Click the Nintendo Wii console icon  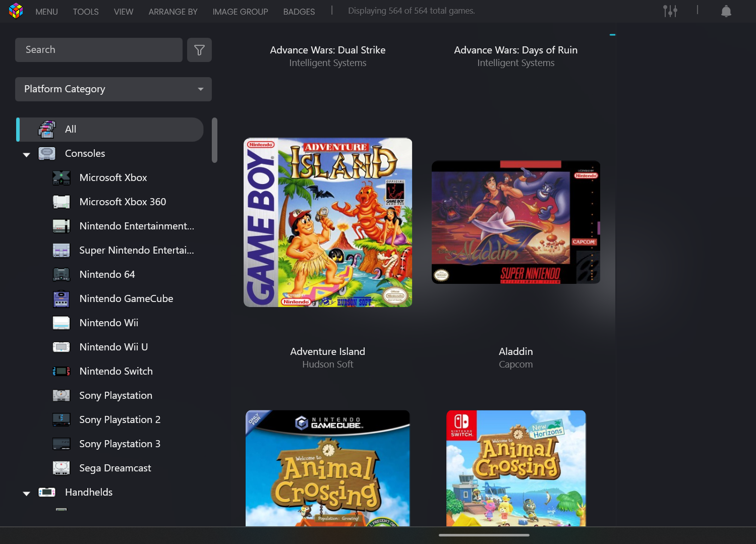point(62,323)
